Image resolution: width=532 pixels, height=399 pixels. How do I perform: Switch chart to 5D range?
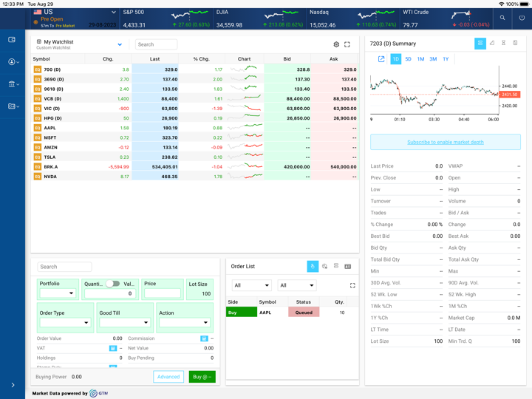point(408,59)
